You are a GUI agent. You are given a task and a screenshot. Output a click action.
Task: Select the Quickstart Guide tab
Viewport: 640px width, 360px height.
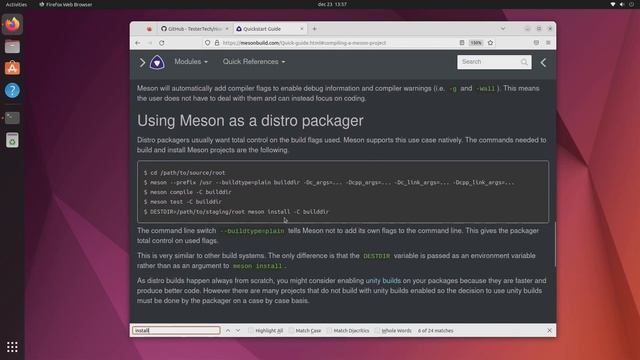pyautogui.click(x=269, y=29)
